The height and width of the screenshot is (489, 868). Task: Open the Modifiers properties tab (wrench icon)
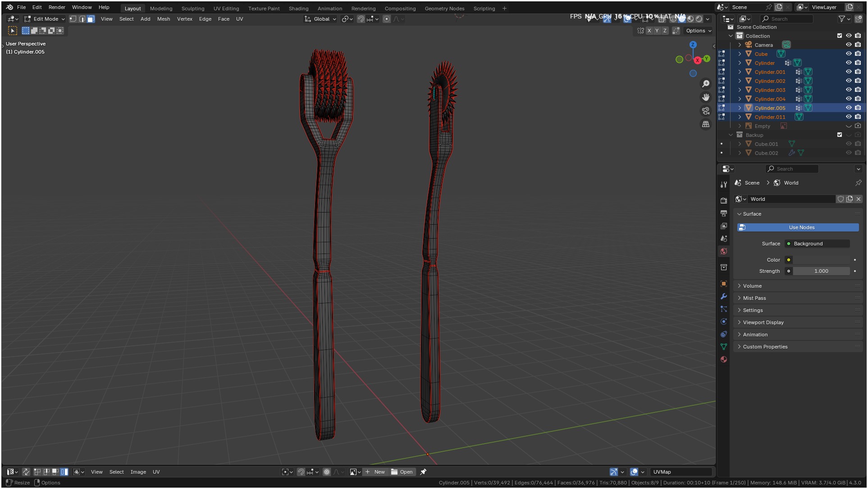[x=724, y=296]
